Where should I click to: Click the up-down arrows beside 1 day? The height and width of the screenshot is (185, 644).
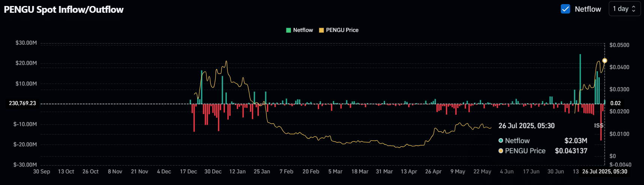pos(634,9)
